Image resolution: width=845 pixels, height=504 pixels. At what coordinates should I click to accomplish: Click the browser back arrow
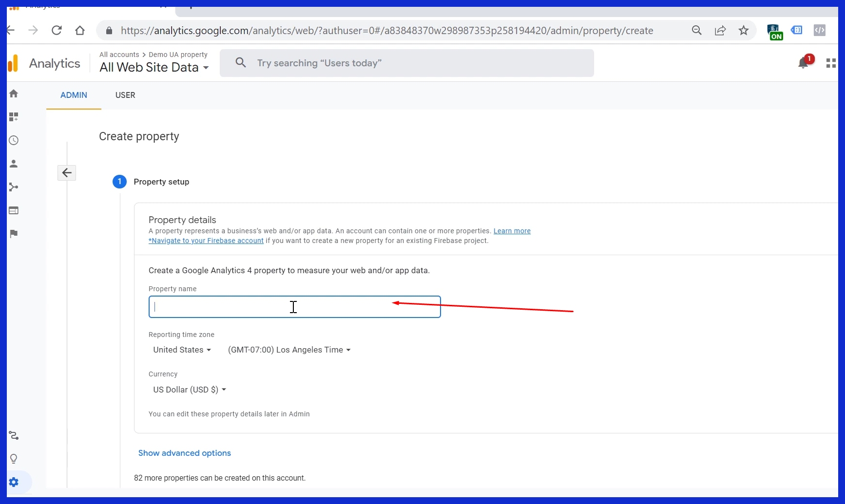click(11, 30)
